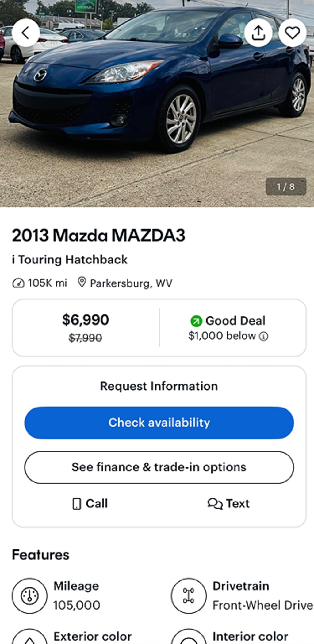Screen dimensions: 314x644
Task: Tap Text to message the dealer
Action: [229, 504]
